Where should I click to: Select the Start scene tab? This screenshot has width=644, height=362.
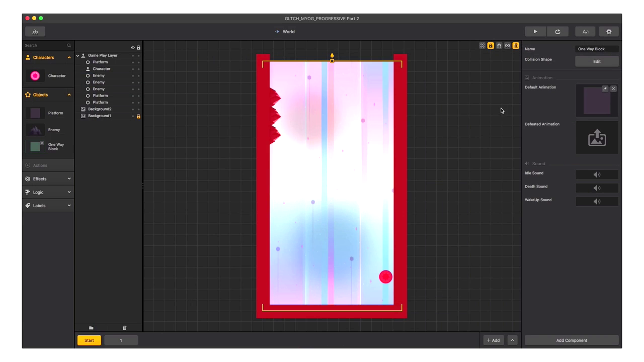click(89, 340)
